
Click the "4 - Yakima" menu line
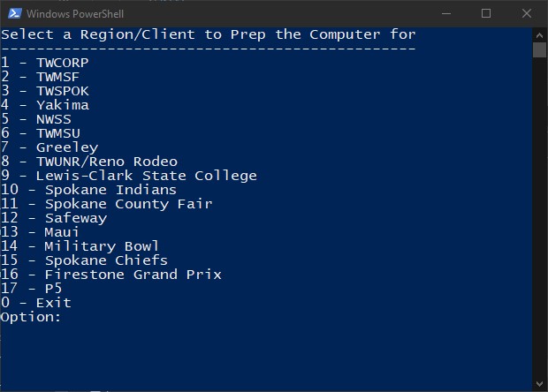click(44, 105)
